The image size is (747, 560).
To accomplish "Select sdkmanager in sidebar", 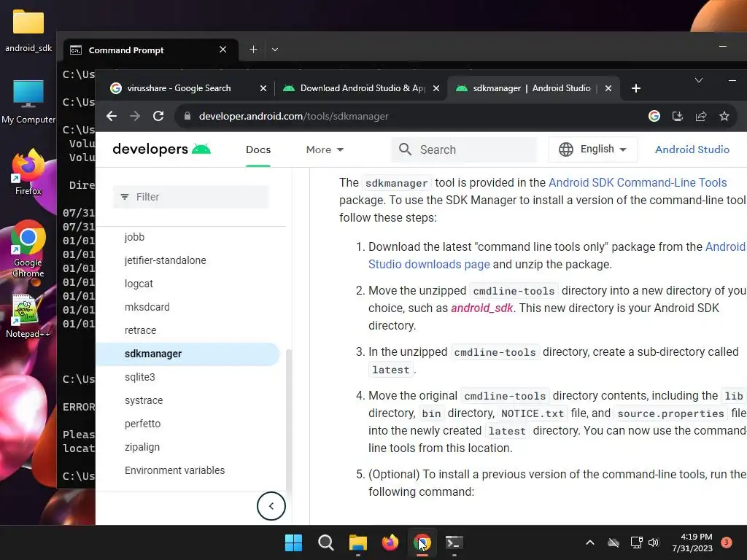I will click(x=187, y=354).
